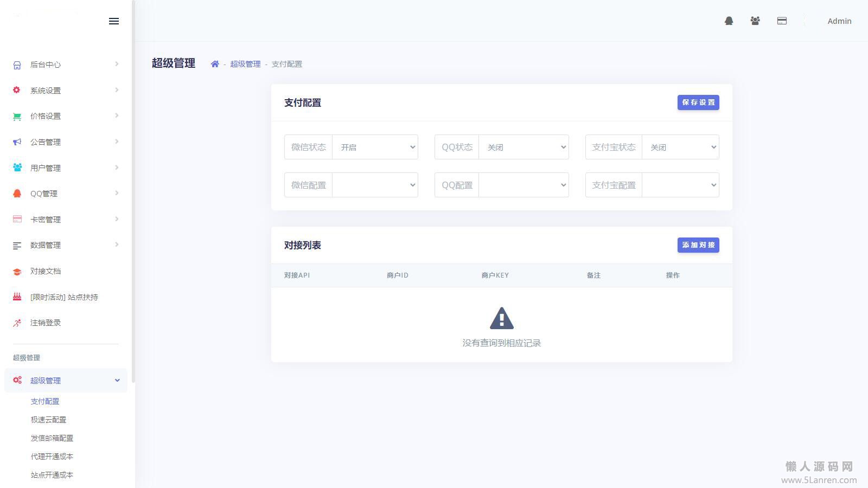Open 极速云配置 submenu item
Screen dimensions: 868x488
tap(48, 420)
